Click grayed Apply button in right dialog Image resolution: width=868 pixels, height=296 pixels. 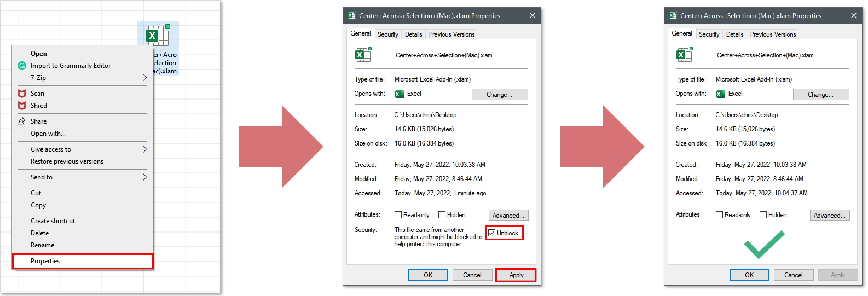[x=838, y=275]
